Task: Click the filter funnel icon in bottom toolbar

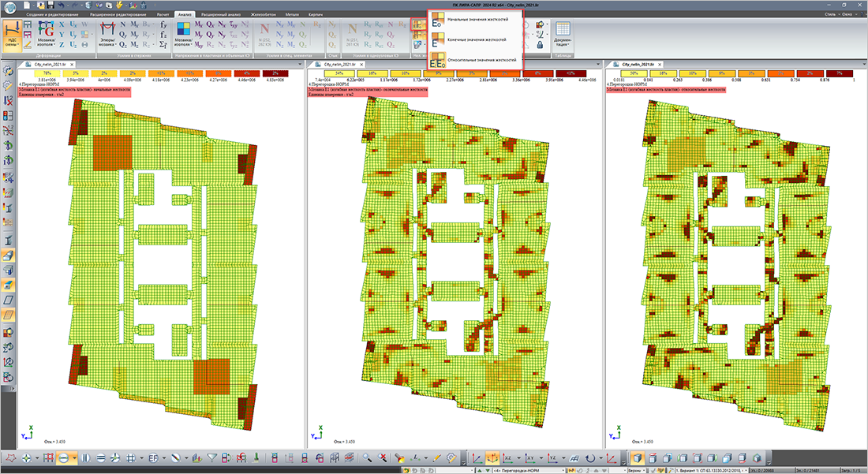Action: point(211,458)
